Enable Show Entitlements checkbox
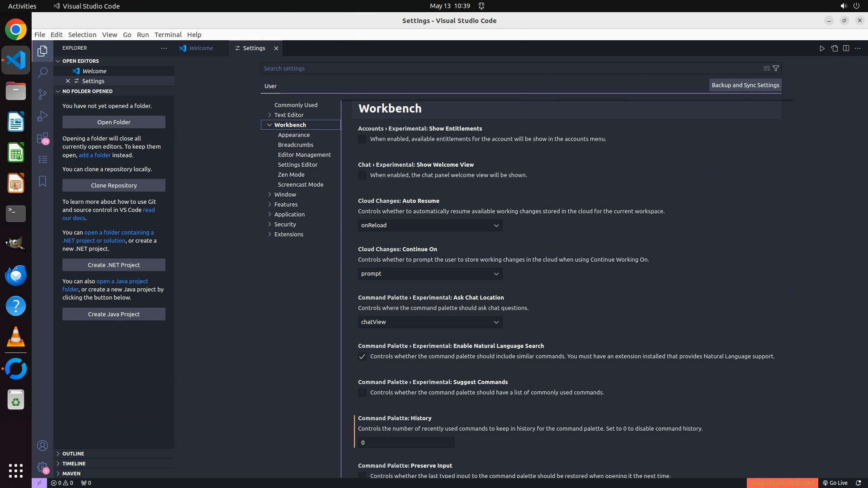Image resolution: width=868 pixels, height=488 pixels. [x=362, y=139]
